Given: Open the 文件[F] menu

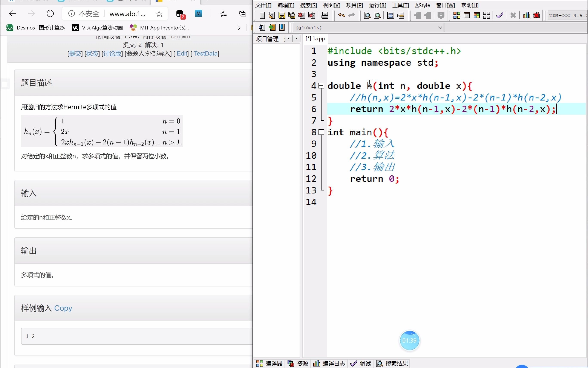Looking at the screenshot, I should click(x=263, y=5).
